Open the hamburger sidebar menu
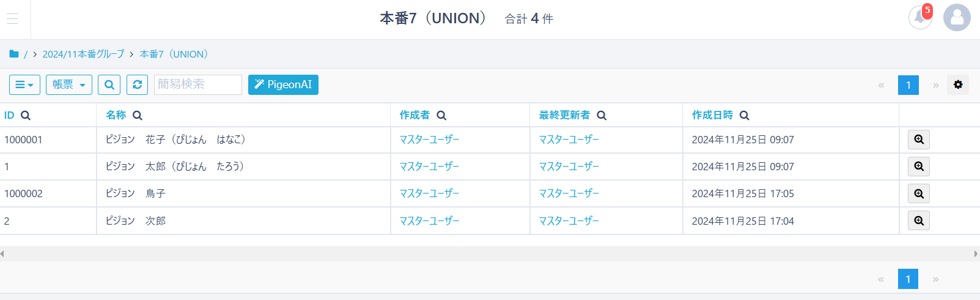This screenshot has width=980, height=300. (x=12, y=18)
